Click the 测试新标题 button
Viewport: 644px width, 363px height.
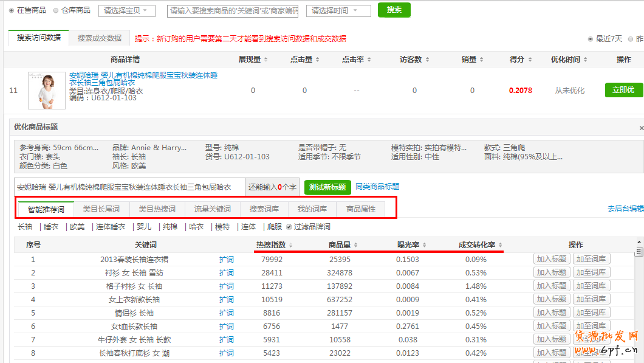pyautogui.click(x=327, y=187)
